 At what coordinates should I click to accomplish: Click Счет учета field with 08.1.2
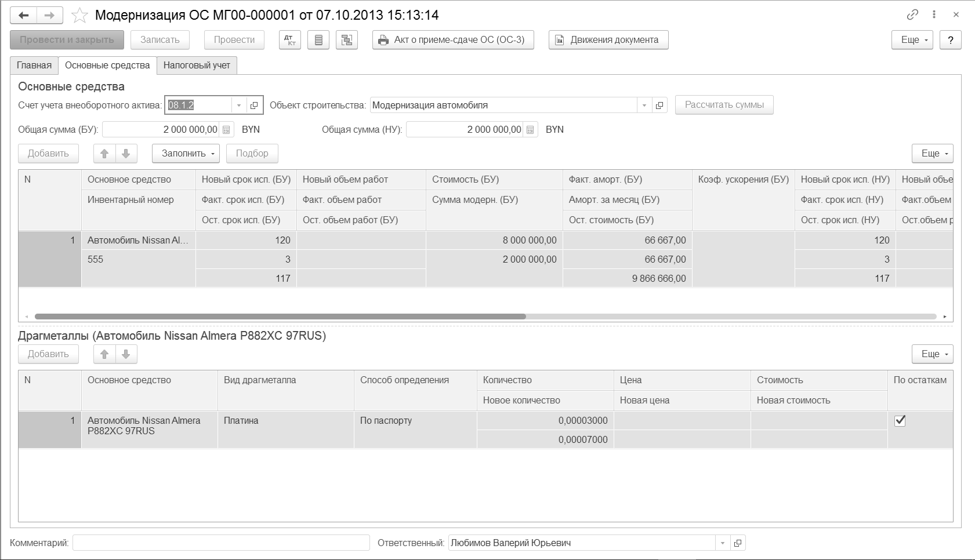tap(199, 106)
